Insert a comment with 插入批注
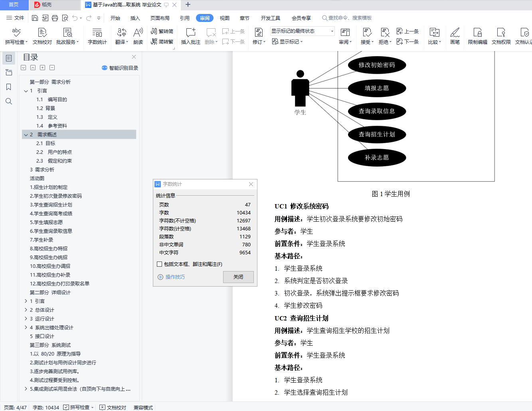Viewport: 532px width, 411px height. tap(191, 36)
